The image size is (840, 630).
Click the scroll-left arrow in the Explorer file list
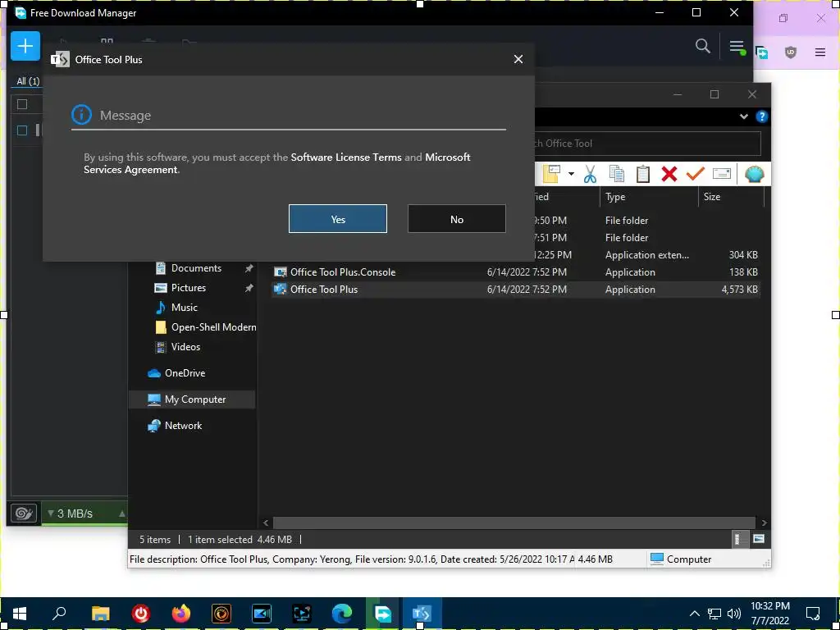click(266, 523)
